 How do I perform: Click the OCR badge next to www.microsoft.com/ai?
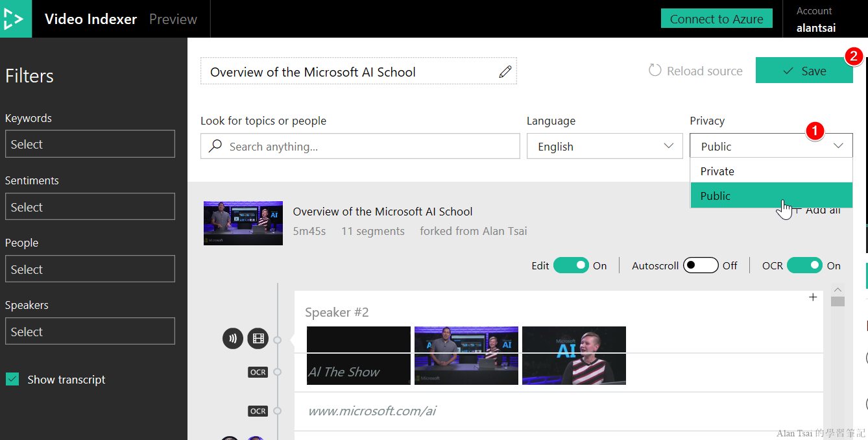tap(258, 411)
